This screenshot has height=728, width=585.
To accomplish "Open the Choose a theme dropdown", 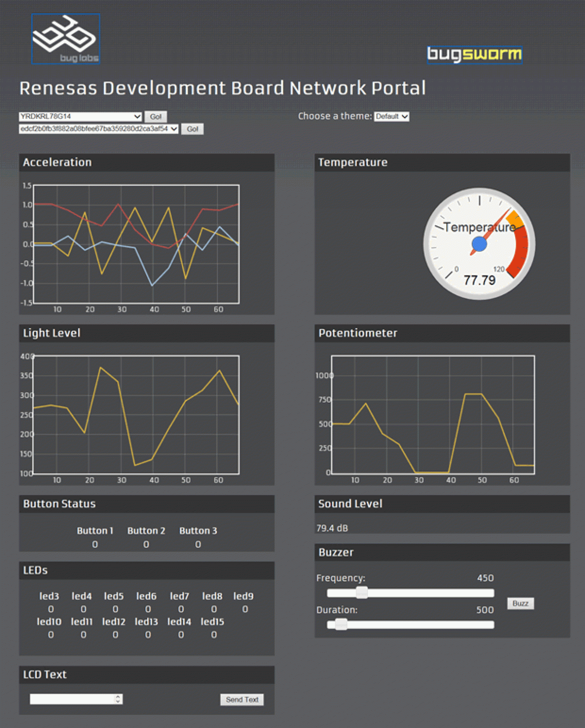I will (391, 116).
